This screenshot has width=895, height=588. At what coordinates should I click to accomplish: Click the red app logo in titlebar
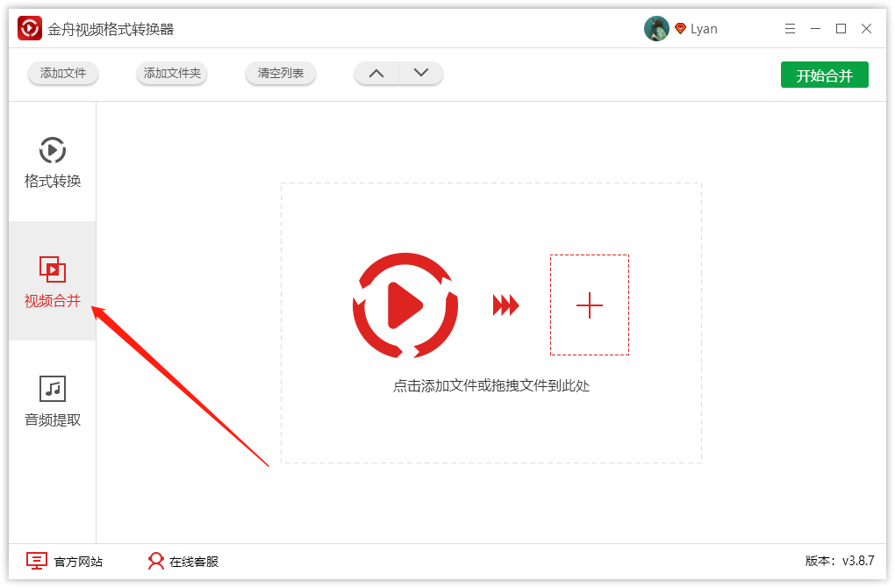(28, 27)
